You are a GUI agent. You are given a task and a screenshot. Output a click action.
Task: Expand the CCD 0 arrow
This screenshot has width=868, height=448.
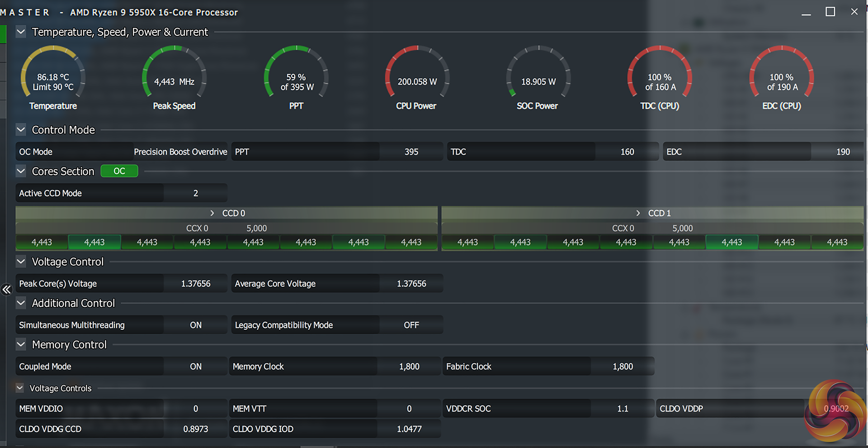(212, 213)
